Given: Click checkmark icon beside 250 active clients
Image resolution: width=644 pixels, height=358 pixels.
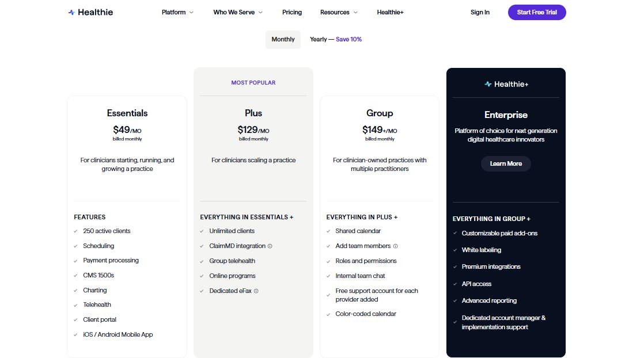Looking at the screenshot, I should tap(76, 231).
